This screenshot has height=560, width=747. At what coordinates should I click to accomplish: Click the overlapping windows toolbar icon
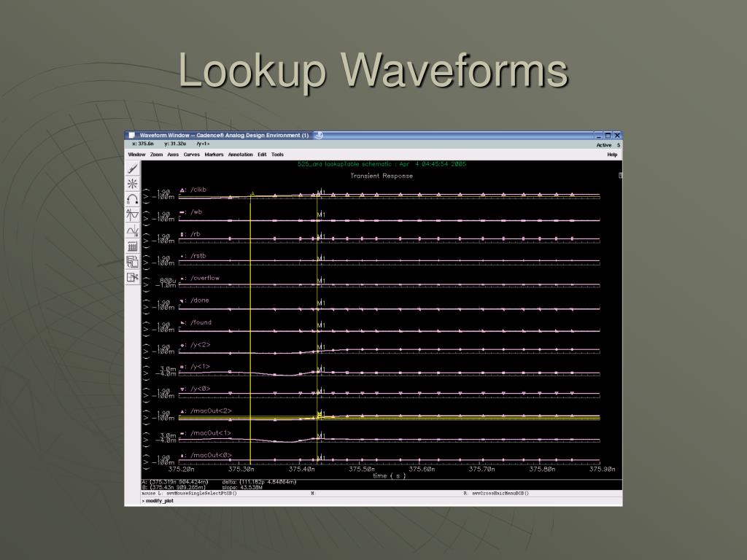(133, 262)
